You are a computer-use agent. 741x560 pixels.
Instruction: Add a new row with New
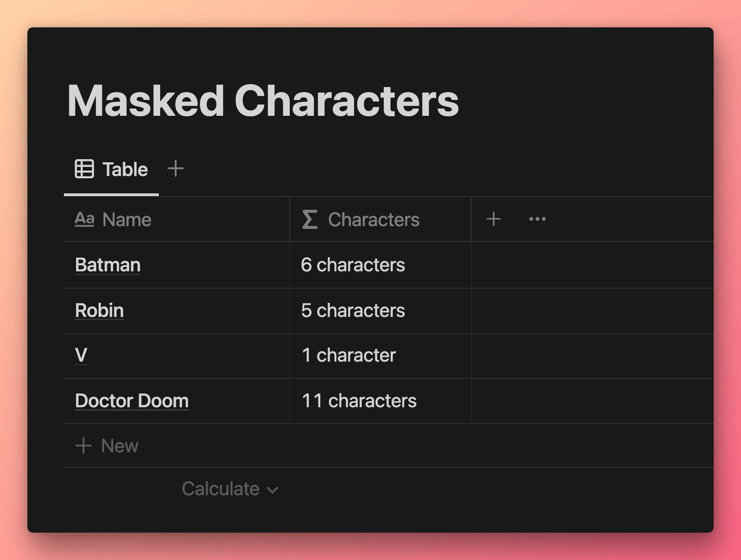[x=107, y=446]
